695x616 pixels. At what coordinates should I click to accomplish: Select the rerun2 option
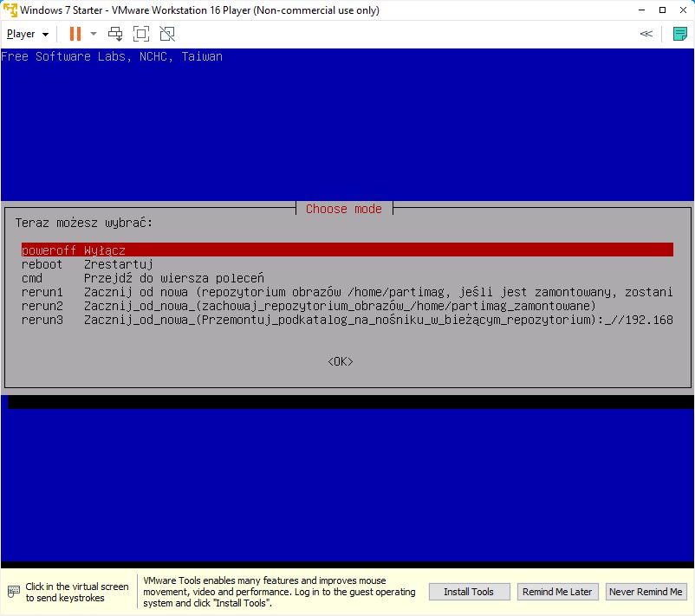[309, 306]
